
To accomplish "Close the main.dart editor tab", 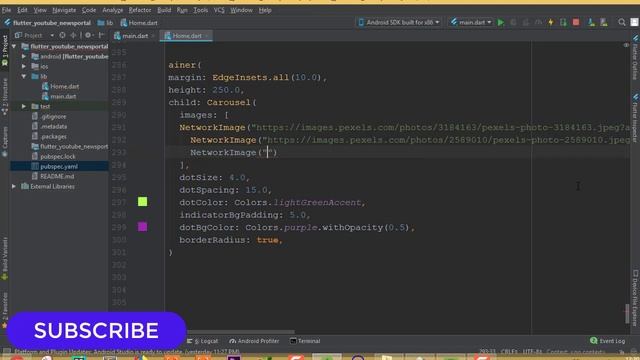I will click(x=153, y=36).
